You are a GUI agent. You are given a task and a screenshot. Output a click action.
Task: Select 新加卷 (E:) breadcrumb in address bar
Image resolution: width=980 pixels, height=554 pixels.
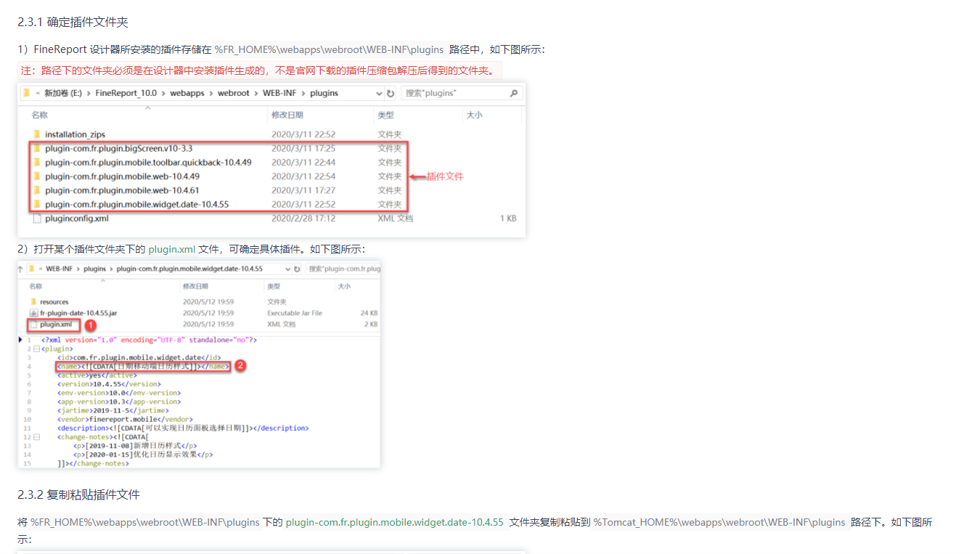(65, 93)
